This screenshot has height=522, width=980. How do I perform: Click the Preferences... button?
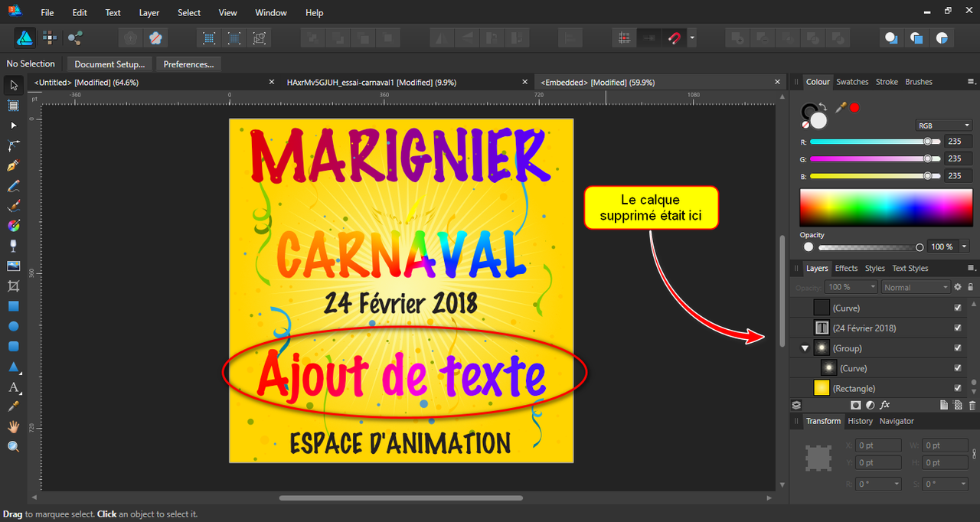tap(188, 64)
